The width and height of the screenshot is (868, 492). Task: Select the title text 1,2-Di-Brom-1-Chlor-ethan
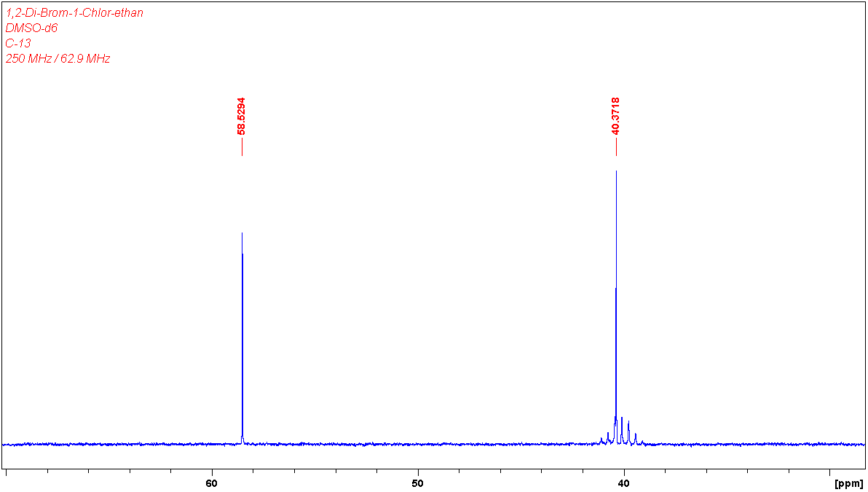point(74,12)
